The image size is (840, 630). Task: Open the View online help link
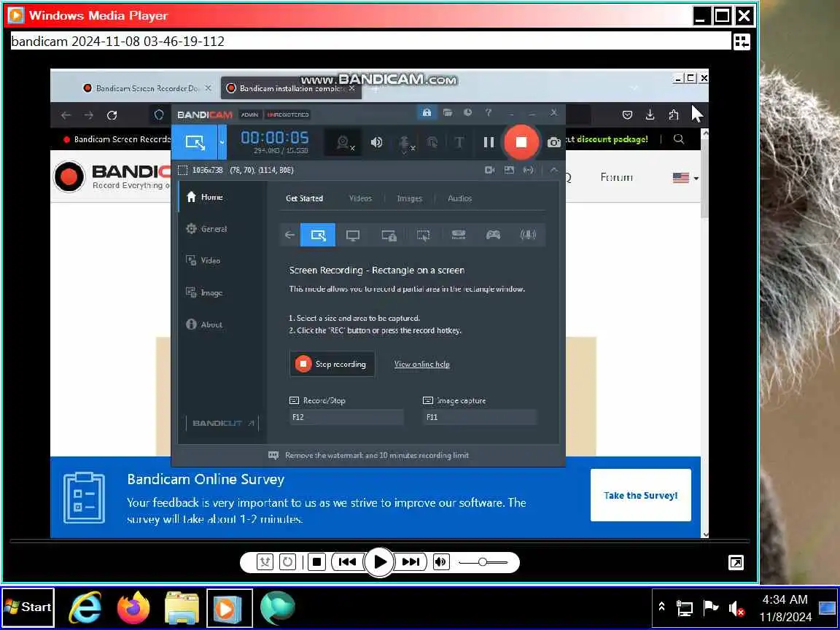422,365
